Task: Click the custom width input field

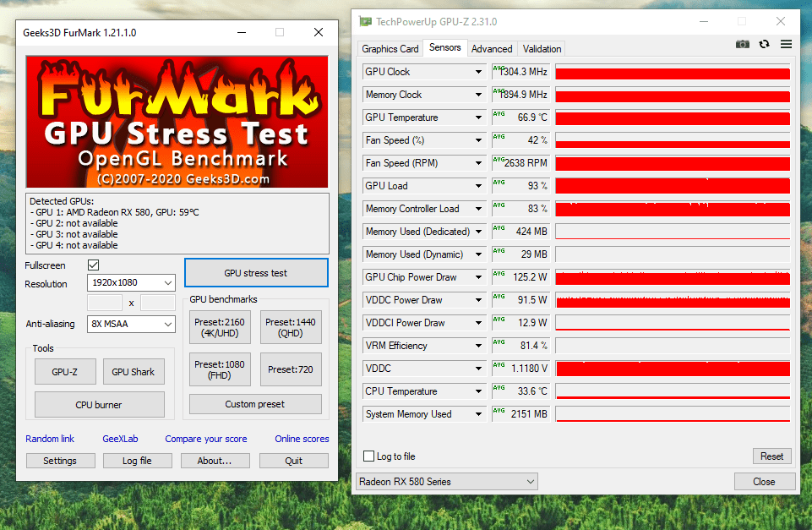Action: (105, 303)
